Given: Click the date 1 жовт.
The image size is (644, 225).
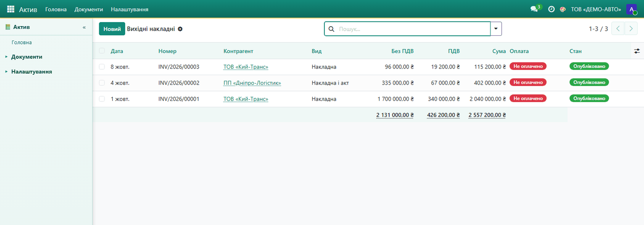Looking at the screenshot, I should (x=120, y=99).
